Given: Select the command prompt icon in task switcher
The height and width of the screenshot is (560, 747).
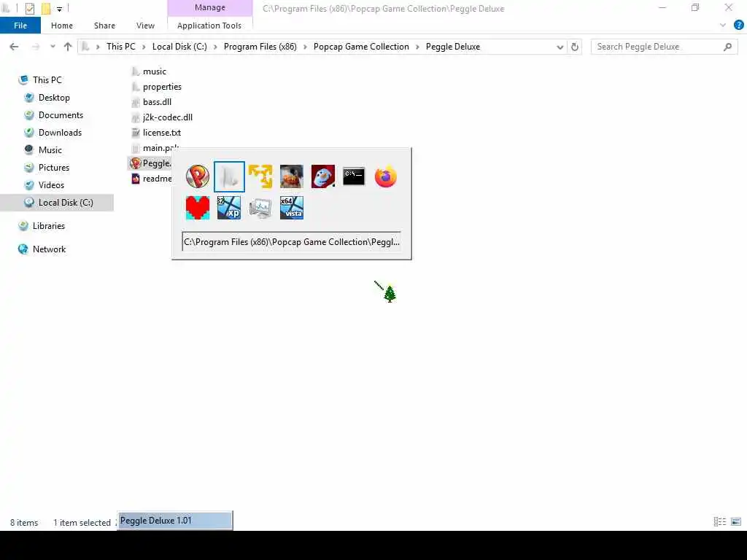Looking at the screenshot, I should point(354,176).
